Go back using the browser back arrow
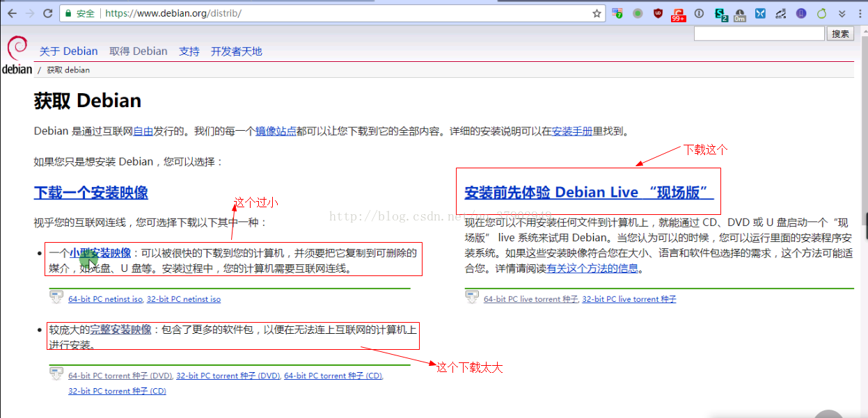The height and width of the screenshot is (418, 868). click(12, 13)
